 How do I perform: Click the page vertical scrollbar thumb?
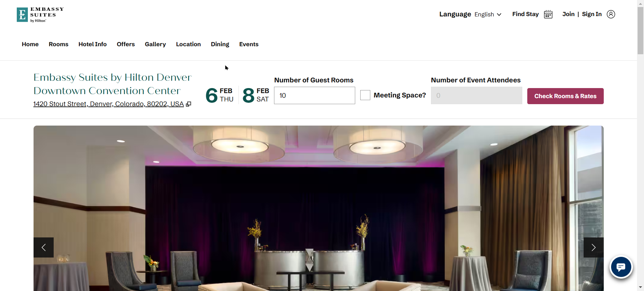click(x=640, y=30)
